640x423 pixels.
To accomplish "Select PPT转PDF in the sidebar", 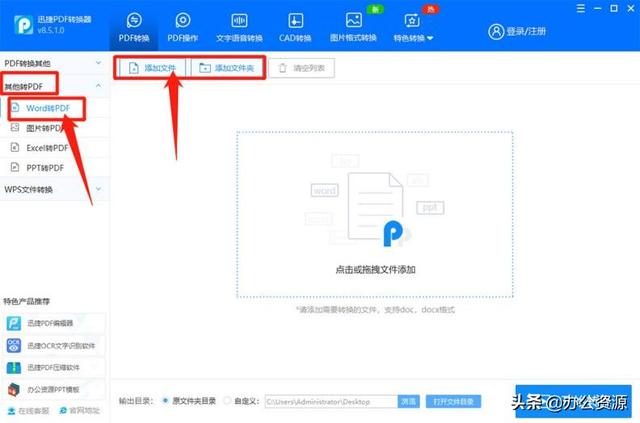I will click(55, 167).
